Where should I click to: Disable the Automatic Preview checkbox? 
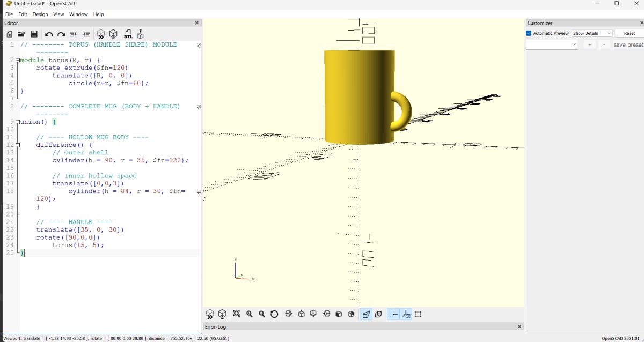pyautogui.click(x=529, y=33)
